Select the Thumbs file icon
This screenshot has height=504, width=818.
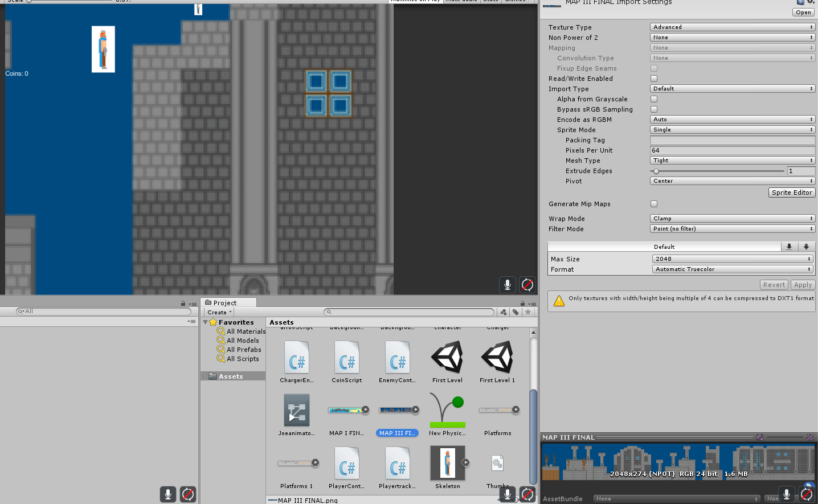coord(497,463)
